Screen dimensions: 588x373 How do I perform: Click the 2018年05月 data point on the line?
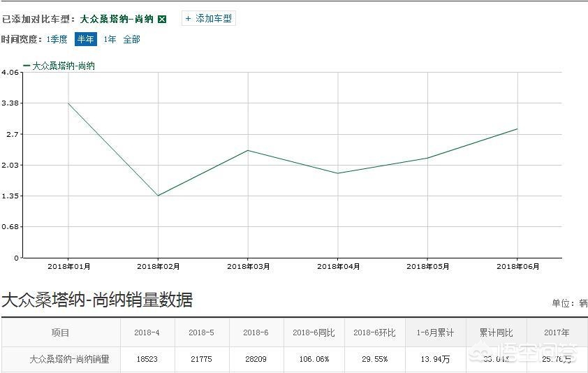click(427, 158)
